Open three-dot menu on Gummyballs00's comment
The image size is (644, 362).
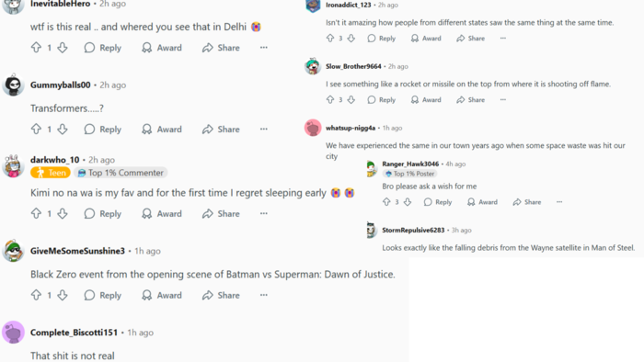[x=264, y=130]
